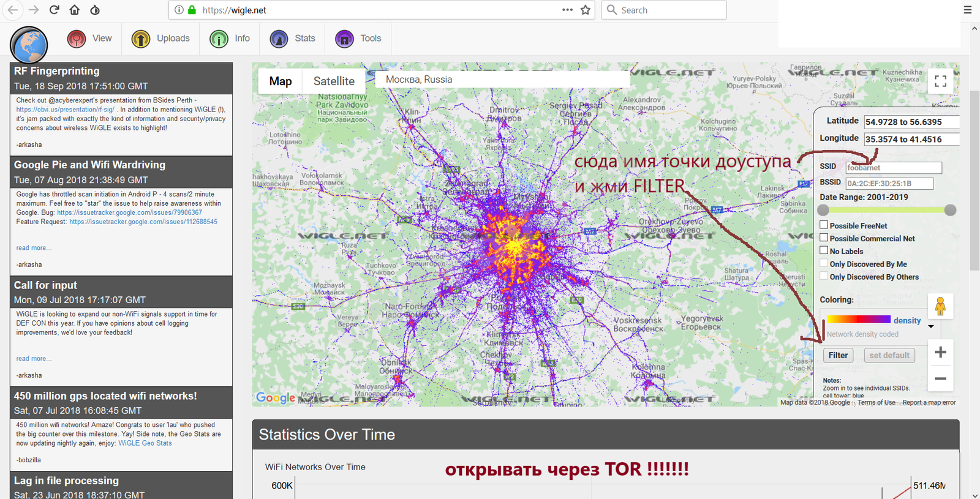Enable Possible FreeNet checkbox

point(824,225)
